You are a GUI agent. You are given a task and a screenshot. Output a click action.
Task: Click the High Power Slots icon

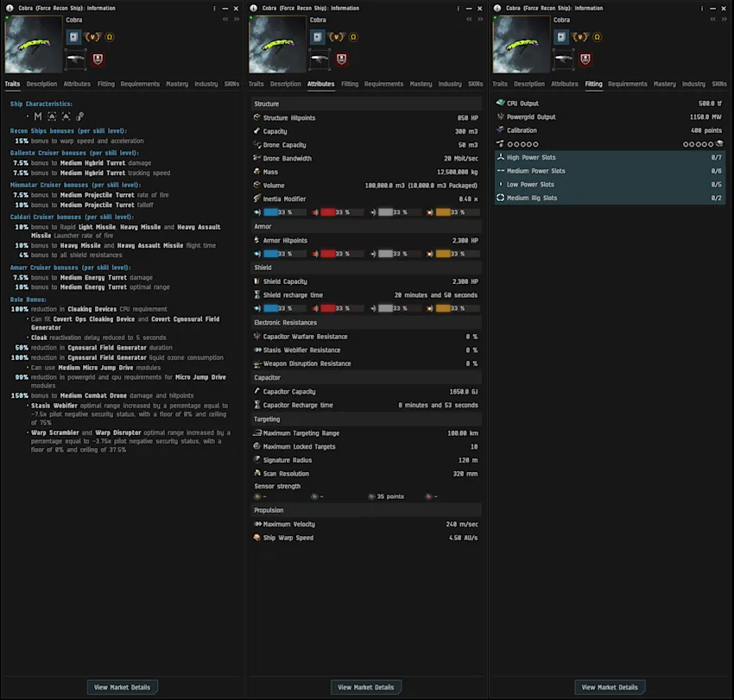(x=500, y=157)
